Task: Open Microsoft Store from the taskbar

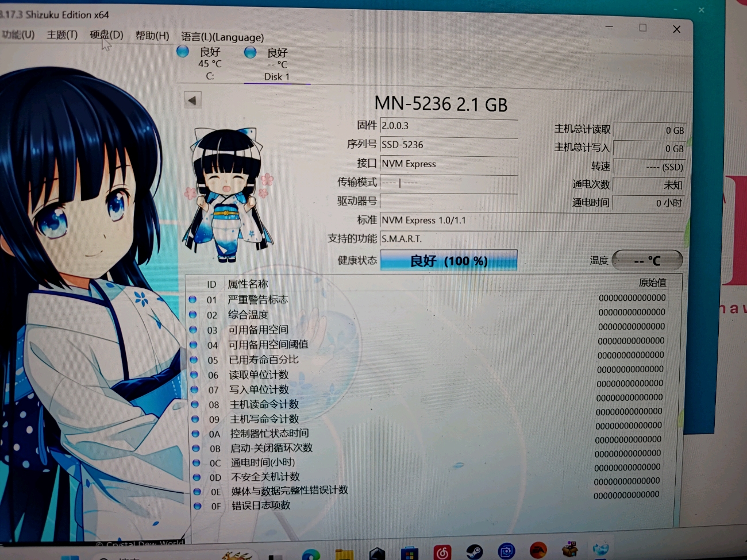Action: [x=409, y=554]
